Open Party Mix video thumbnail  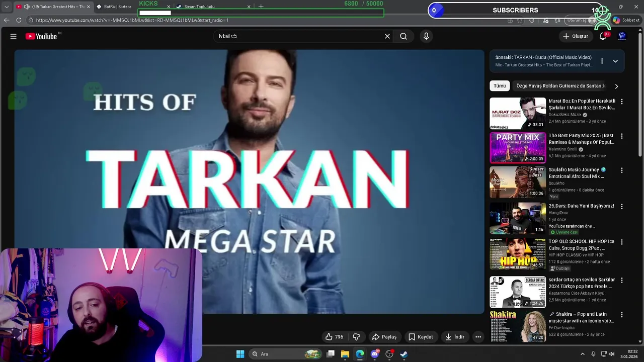pos(518,148)
